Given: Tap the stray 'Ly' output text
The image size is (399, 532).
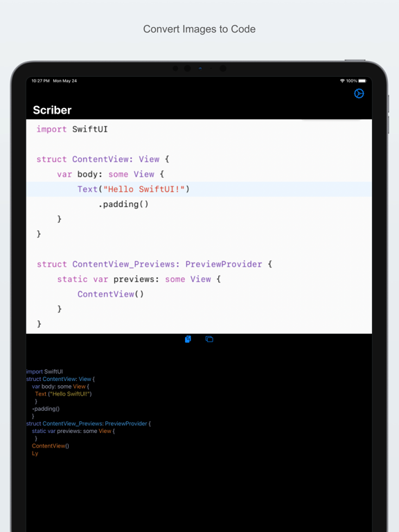Looking at the screenshot, I should (x=35, y=454).
